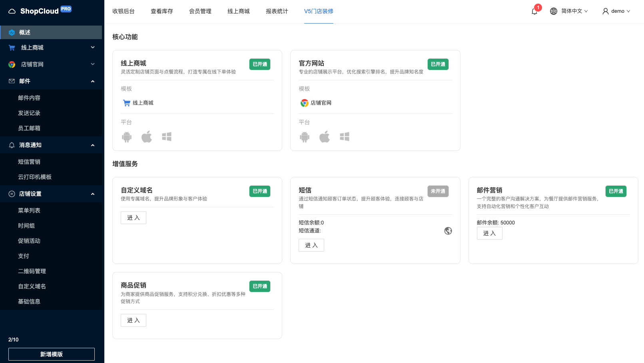
Task: Switch to 查看库存 tab
Action: (x=162, y=11)
